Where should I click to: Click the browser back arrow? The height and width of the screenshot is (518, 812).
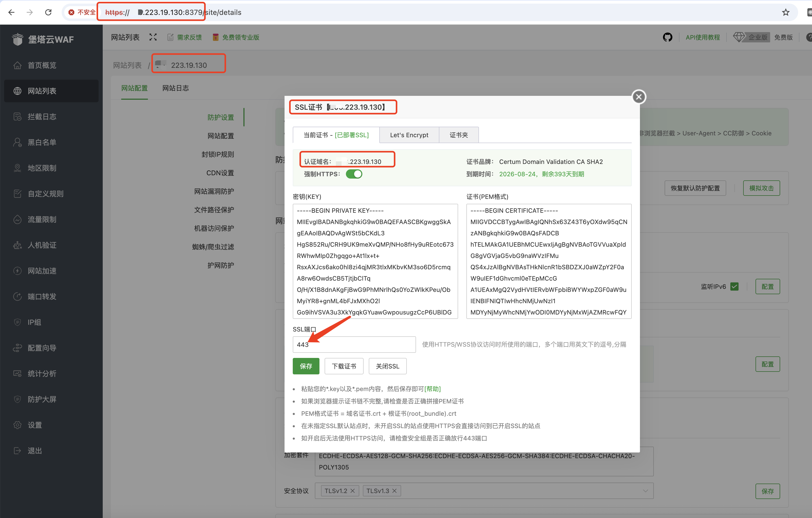tap(12, 13)
